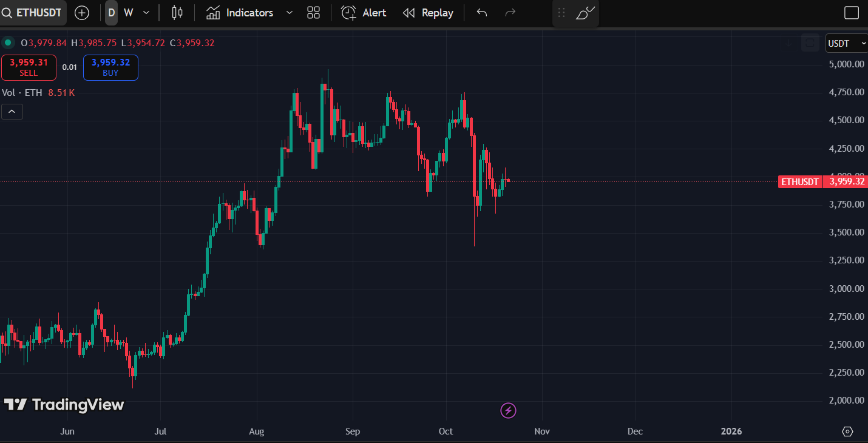Click the Jun label on time axis

click(x=68, y=431)
